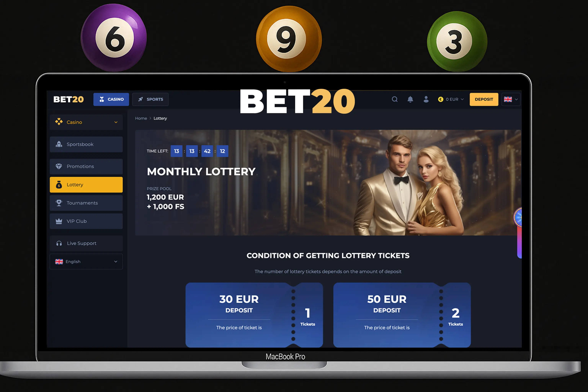
Task: Open the English language dropdown
Action: [86, 261]
